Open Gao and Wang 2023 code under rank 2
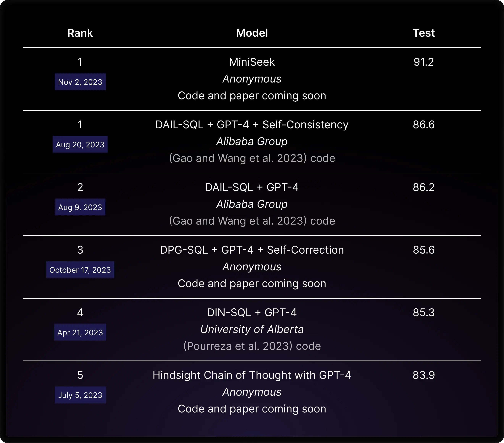 (322, 221)
